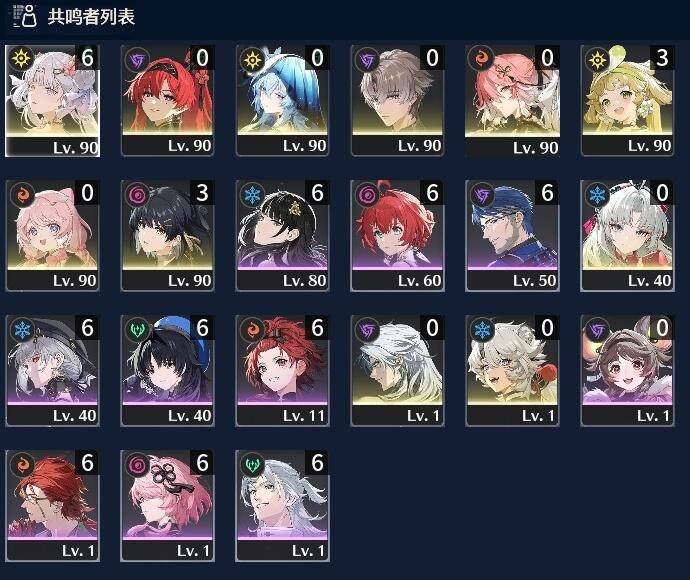Screen dimensions: 690x580
Task: Click the wind icon on the silver-haired Lv. 1 card in the last row
Action: coord(252,465)
